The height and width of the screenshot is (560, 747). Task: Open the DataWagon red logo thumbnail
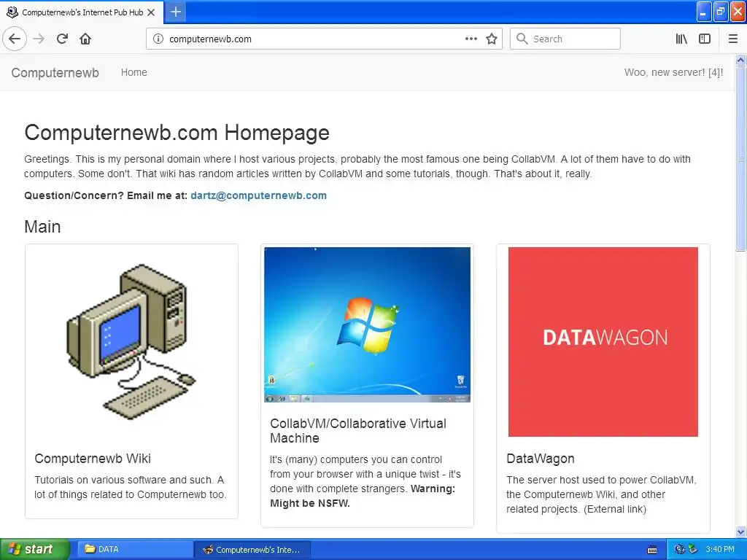[x=603, y=341]
